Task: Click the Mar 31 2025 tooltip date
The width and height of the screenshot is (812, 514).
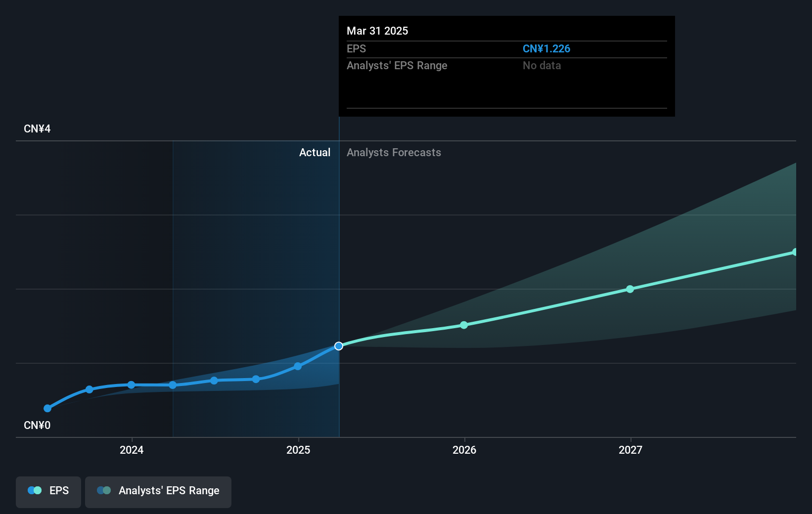Action: (x=377, y=31)
